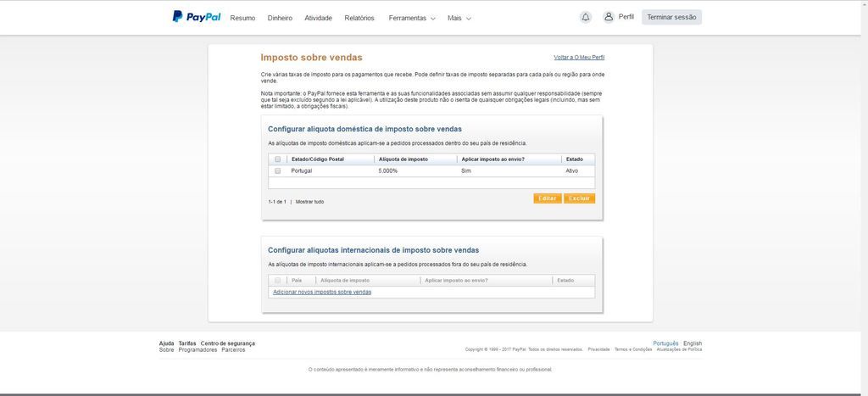
Task: Open the notifications bell
Action: pyautogui.click(x=585, y=17)
